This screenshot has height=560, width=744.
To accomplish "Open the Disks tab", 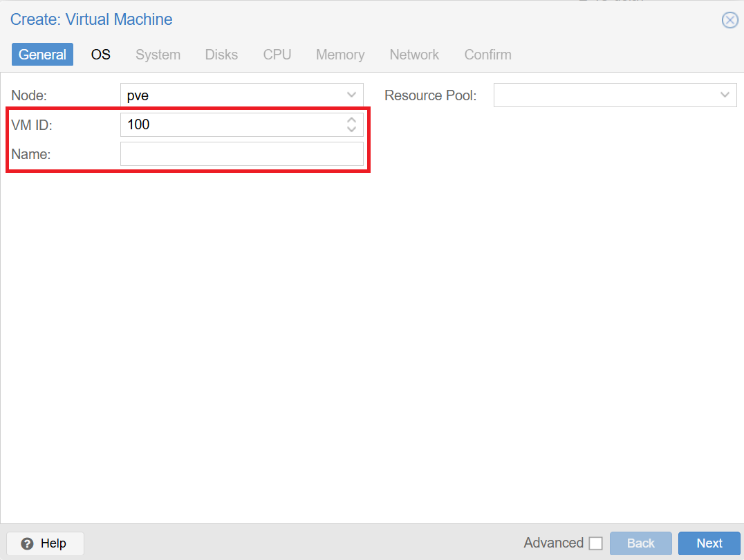I will pos(221,55).
